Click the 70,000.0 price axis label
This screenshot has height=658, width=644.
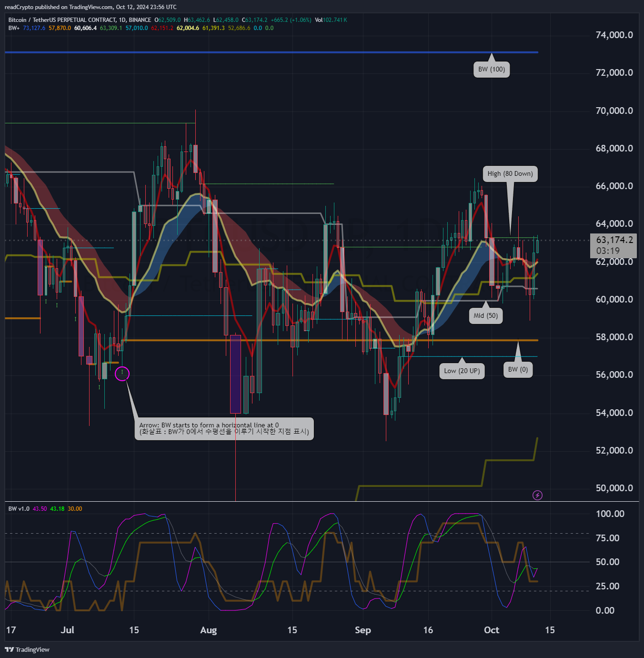pos(614,111)
